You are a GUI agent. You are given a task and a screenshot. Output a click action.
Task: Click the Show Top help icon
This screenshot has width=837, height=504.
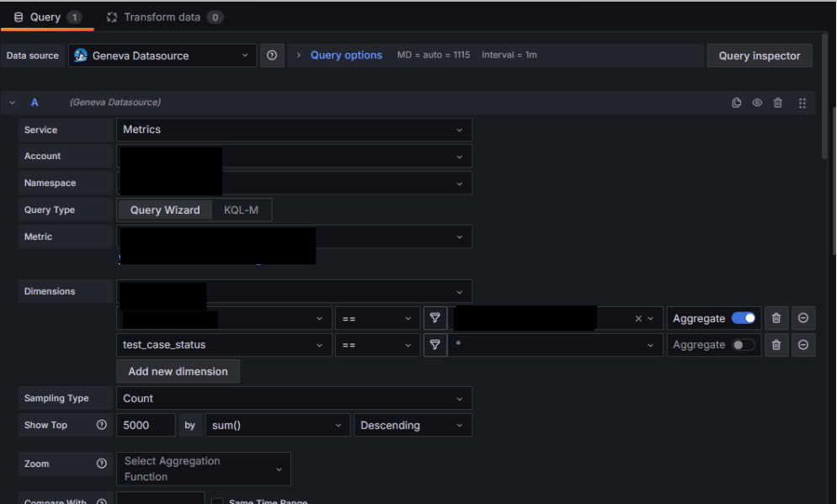pos(101,425)
